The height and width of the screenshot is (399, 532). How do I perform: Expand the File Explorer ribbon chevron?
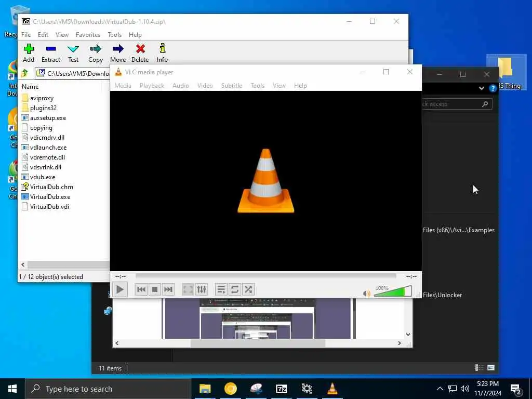tap(481, 88)
